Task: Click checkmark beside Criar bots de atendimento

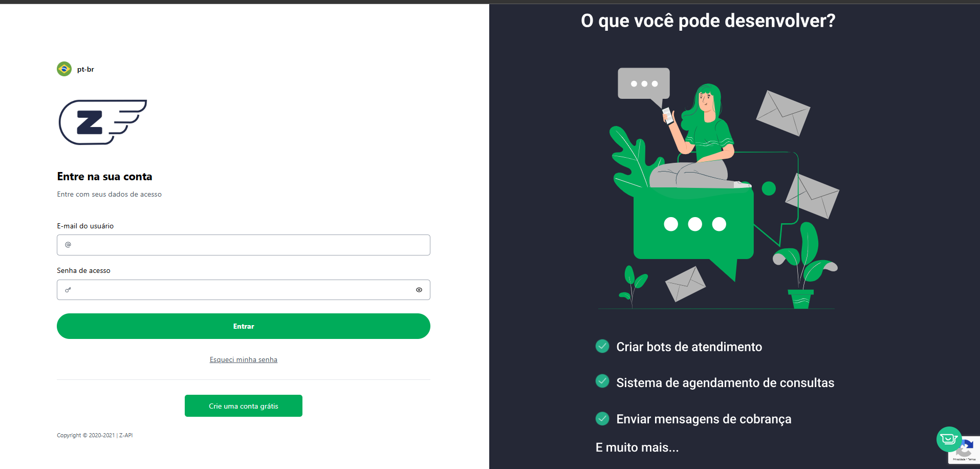Action: (x=602, y=346)
